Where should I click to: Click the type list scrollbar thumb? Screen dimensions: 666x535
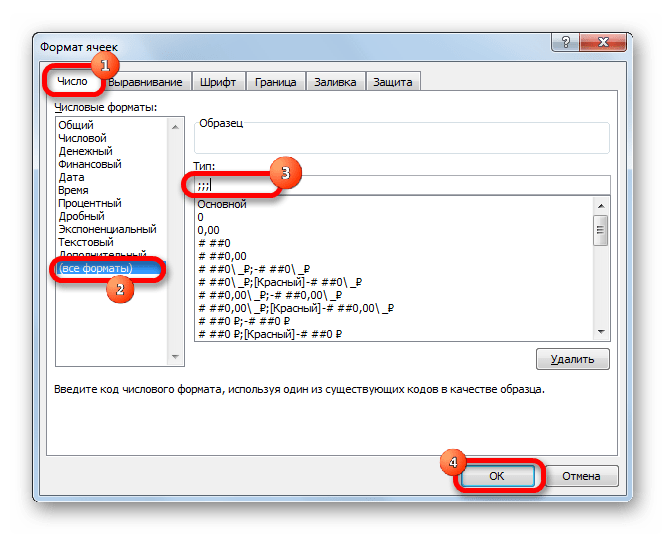(x=600, y=230)
